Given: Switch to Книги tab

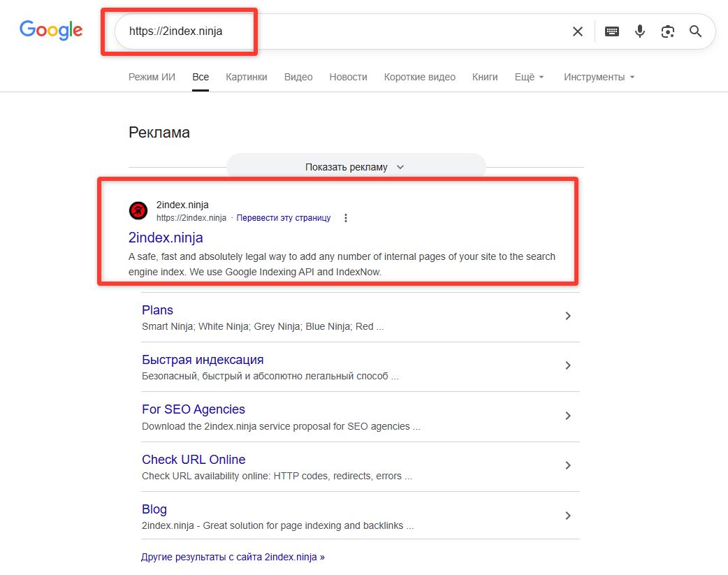Looking at the screenshot, I should pos(485,77).
